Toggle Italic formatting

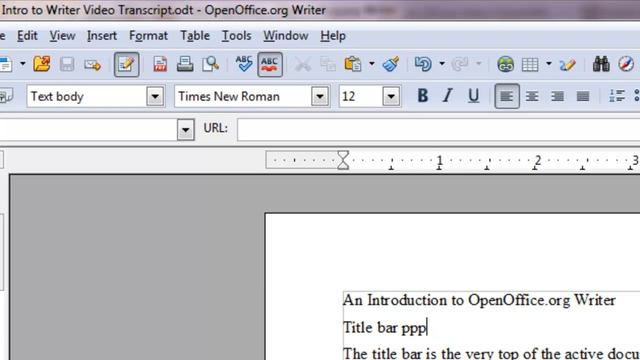coord(448,96)
